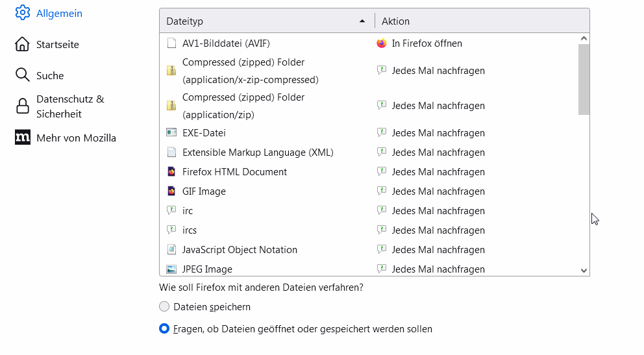Select 'Fragen, ob Dateien geöffnet' radio option
Viewport: 644px width, 355px height.
164,329
